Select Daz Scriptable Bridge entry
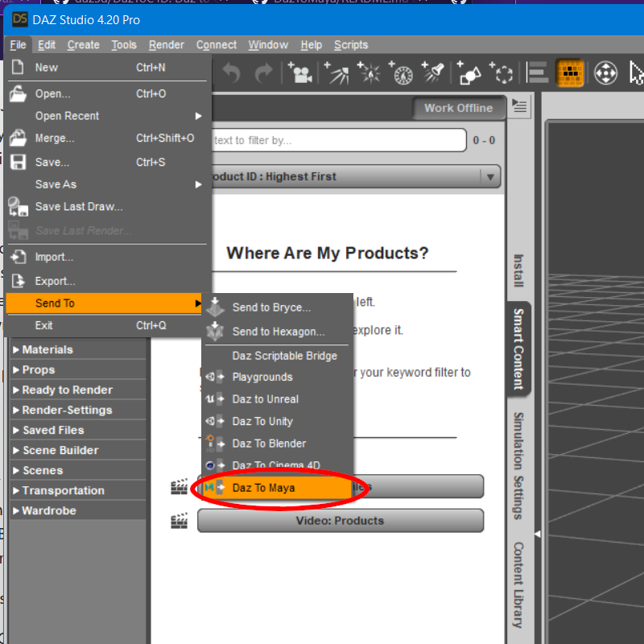Image resolution: width=644 pixels, height=644 pixels. click(277, 356)
